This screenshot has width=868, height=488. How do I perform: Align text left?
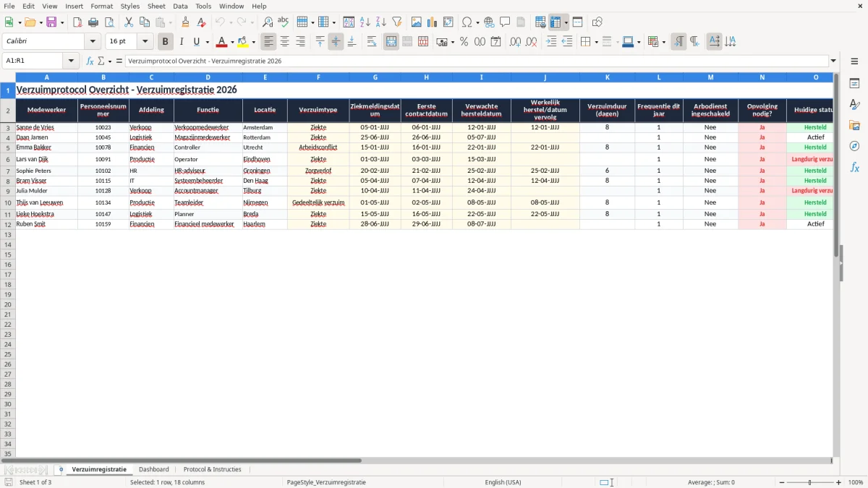269,42
